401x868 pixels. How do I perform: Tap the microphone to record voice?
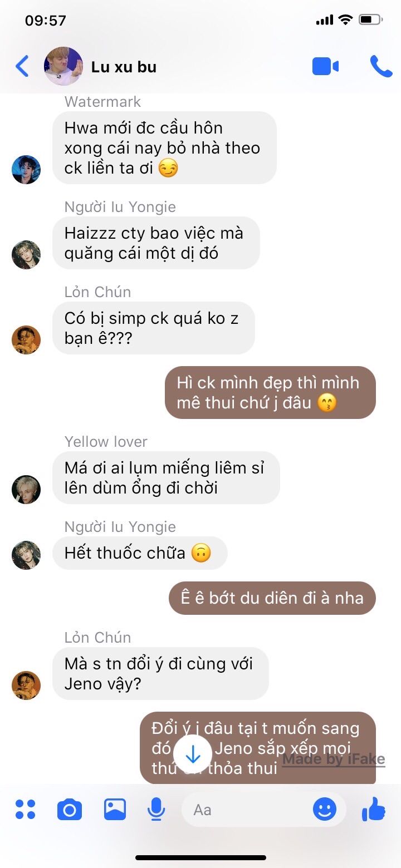[x=157, y=809]
